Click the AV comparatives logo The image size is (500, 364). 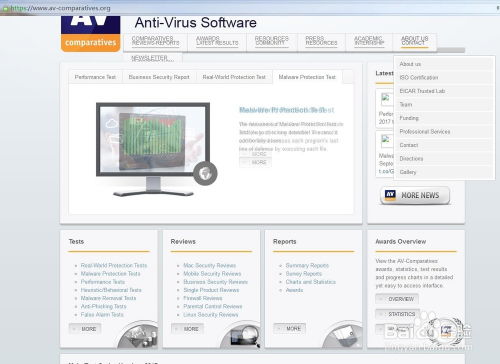coord(90,34)
